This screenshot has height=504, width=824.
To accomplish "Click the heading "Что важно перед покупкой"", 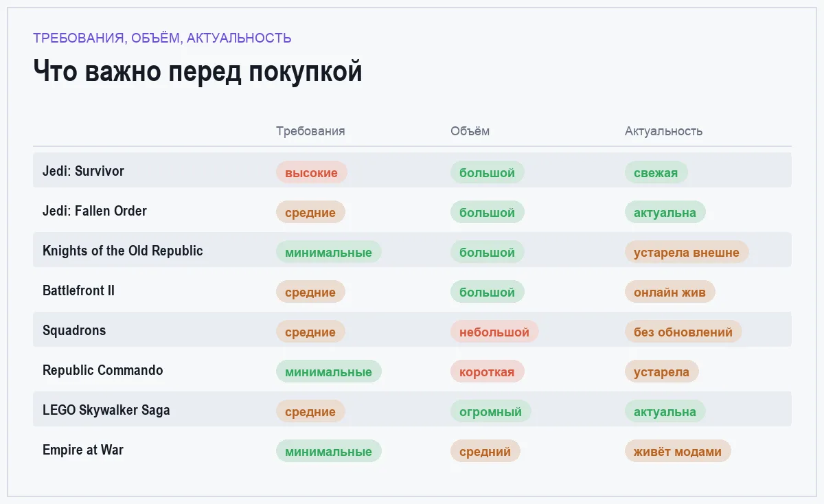I will click(198, 71).
